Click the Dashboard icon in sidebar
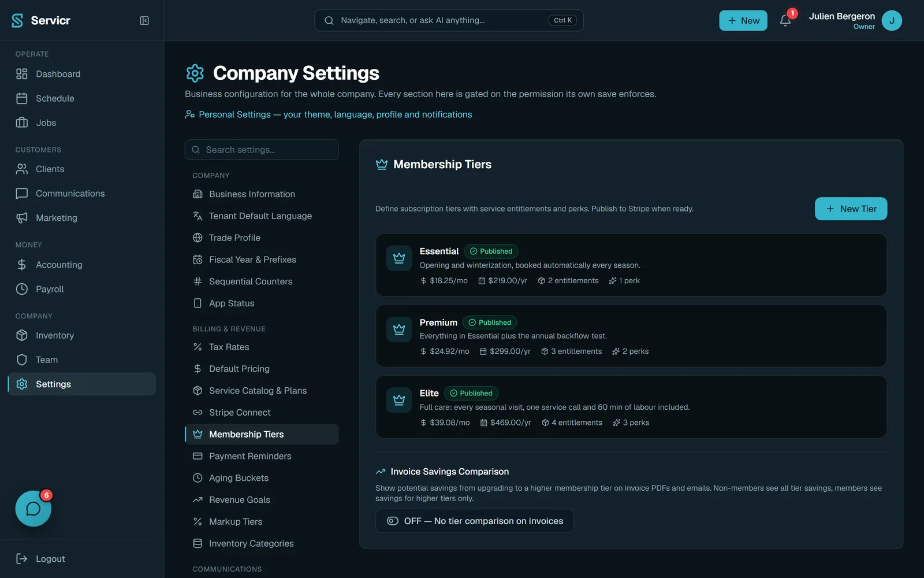The width and height of the screenshot is (924, 578). pos(22,74)
